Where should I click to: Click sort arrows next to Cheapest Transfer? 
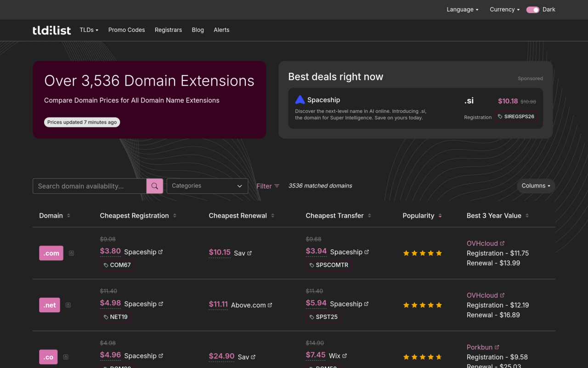(369, 216)
